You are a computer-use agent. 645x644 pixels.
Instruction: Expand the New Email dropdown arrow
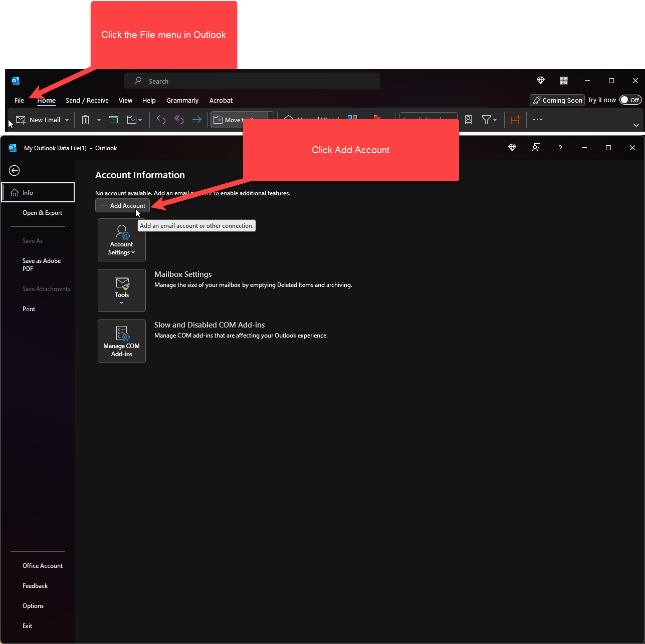coord(67,120)
